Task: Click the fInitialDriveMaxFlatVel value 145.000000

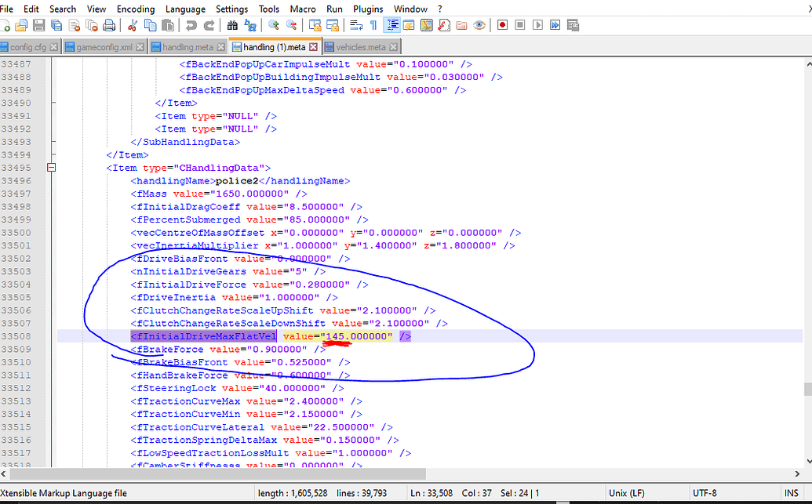Action: tap(356, 336)
